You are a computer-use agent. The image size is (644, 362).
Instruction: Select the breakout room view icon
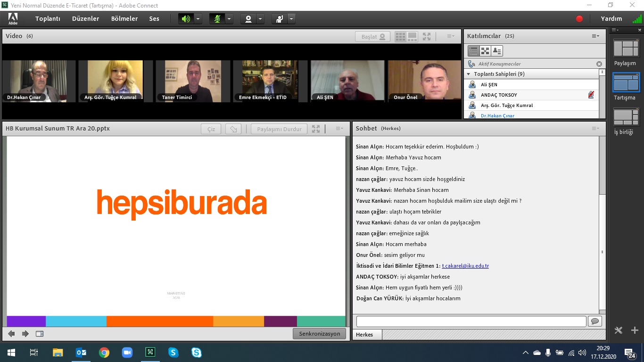(x=485, y=51)
